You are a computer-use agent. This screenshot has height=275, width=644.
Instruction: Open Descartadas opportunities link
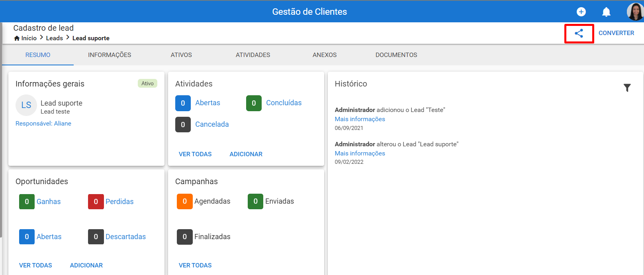coord(125,237)
